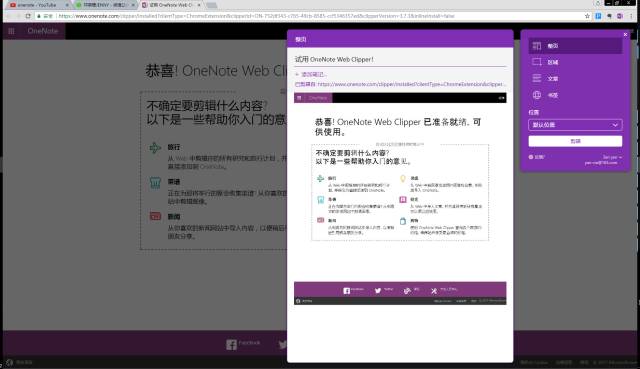640x369 pixels.
Task: Click the full page preview thumbnail image
Action: (x=400, y=199)
